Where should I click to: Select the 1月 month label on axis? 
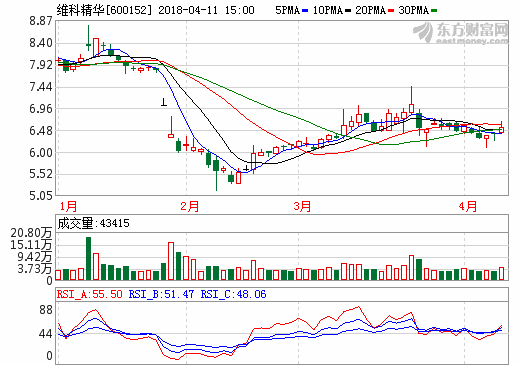68,206
